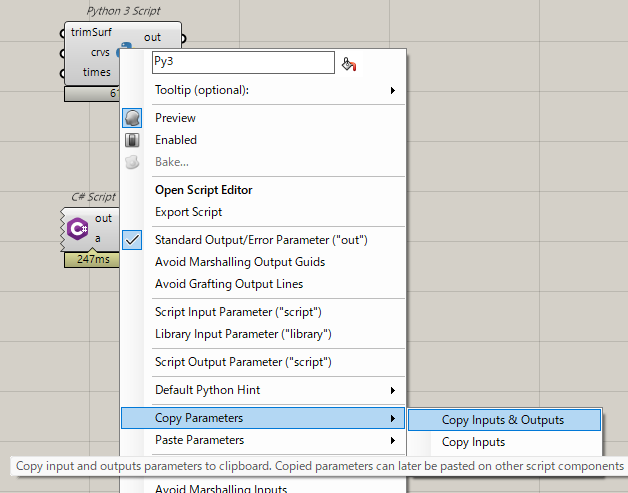Image resolution: width=628 pixels, height=493 pixels.
Task: Click the trimSurf input on the Python 3 Script
Action: (x=91, y=34)
